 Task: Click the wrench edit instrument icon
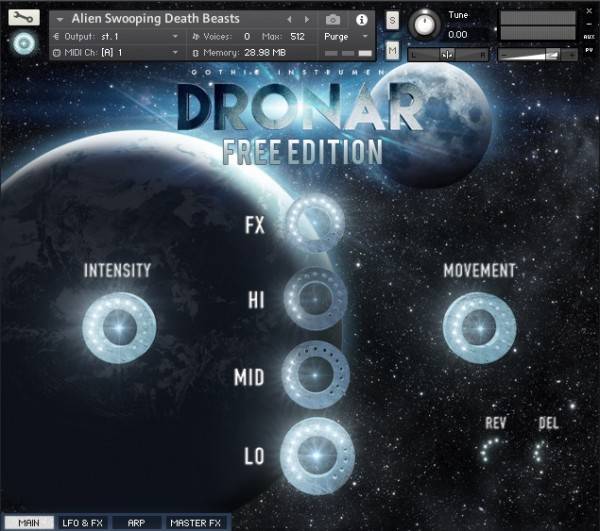[x=25, y=17]
